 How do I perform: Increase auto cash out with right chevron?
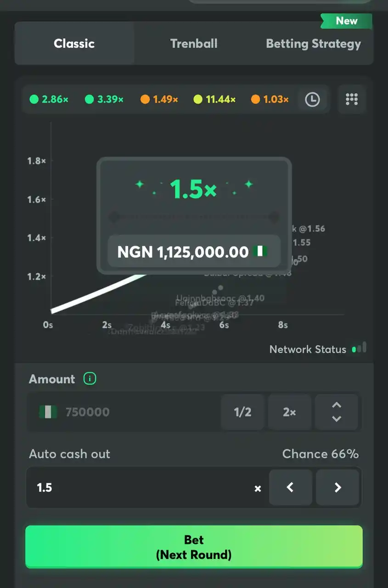pos(337,487)
